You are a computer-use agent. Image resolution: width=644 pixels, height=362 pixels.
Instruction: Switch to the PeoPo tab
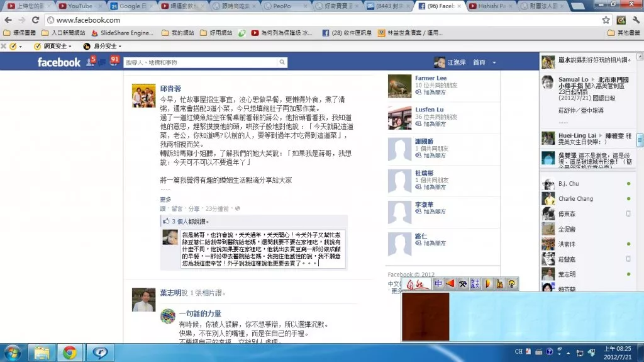(285, 6)
